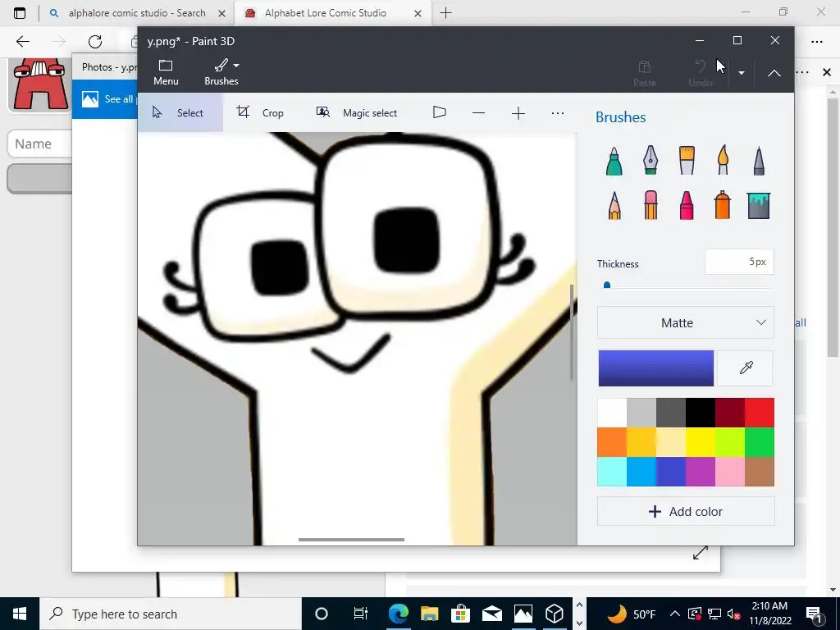Collapse the Paint 3D ribbon chevron
This screenshot has width=840, height=630.
(774, 73)
